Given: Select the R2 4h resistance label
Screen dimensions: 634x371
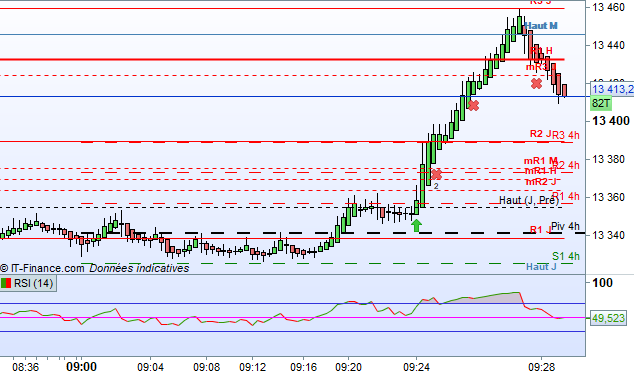Looking at the screenshot, I should [x=566, y=165].
